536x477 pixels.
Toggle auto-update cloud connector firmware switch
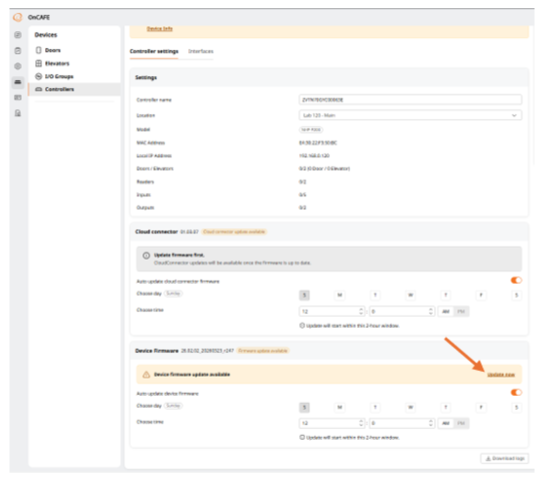(516, 280)
